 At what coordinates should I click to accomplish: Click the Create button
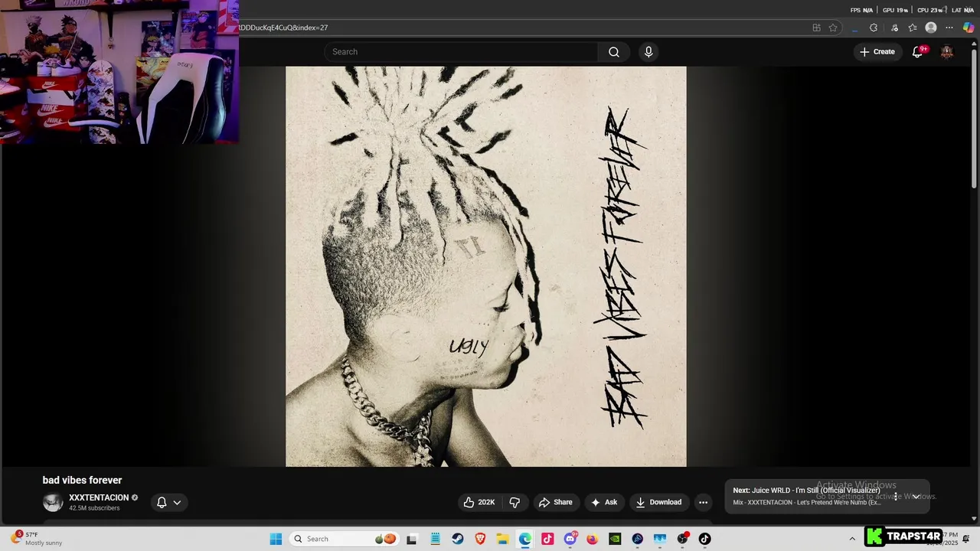click(877, 52)
